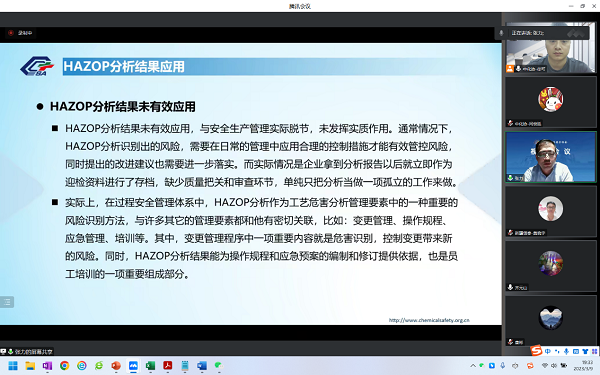
Task: Switch to PowerPoint in the taskbar
Action: (x=116, y=366)
